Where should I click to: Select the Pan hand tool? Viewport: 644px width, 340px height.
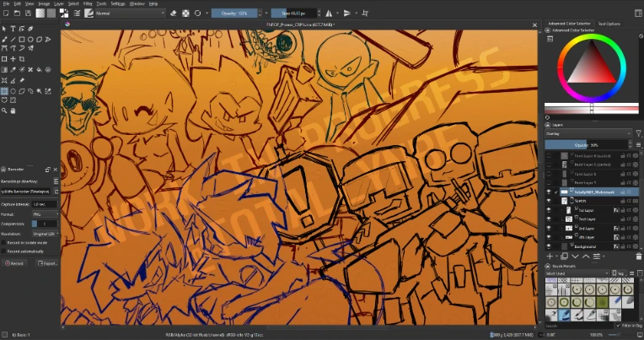(13, 111)
